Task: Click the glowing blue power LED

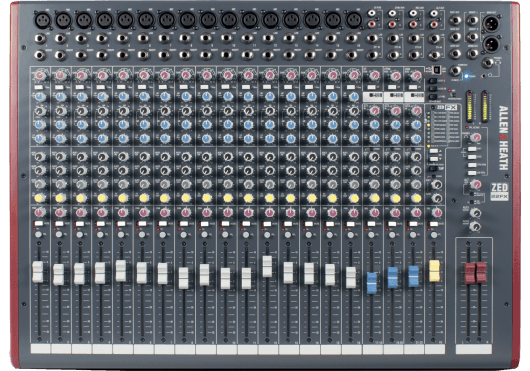Action: [467, 76]
